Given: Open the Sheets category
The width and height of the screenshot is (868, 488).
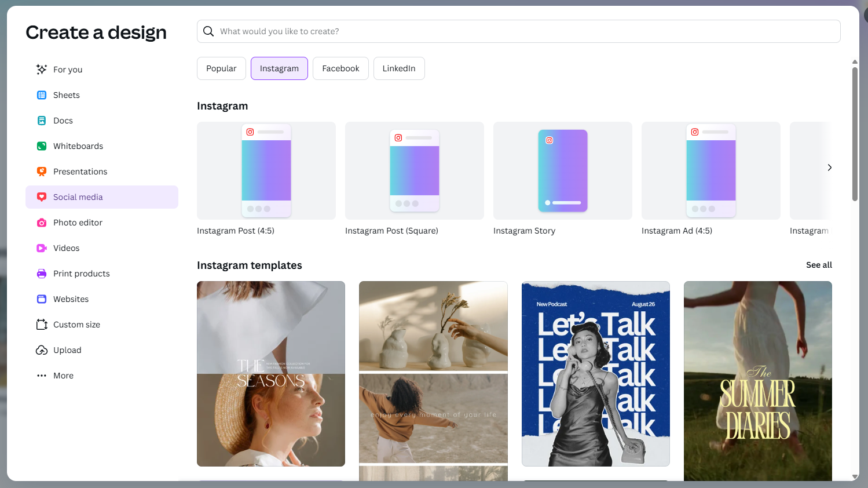Looking at the screenshot, I should tap(102, 95).
